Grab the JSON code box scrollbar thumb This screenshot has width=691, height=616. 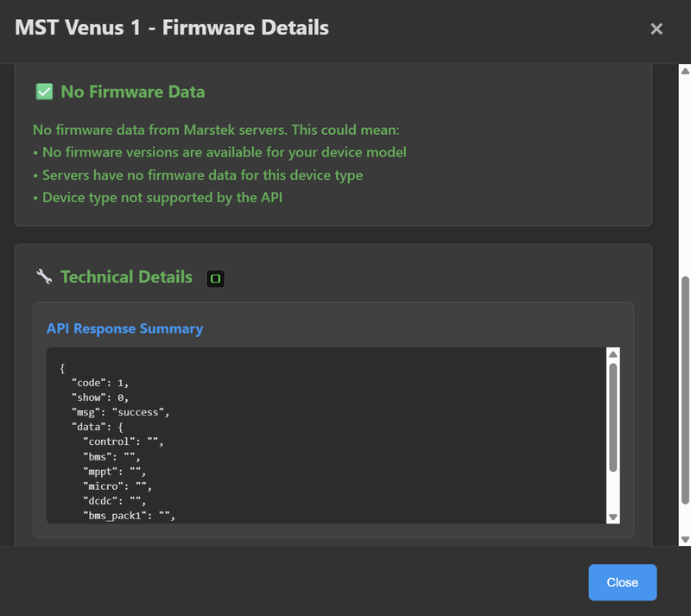click(613, 415)
